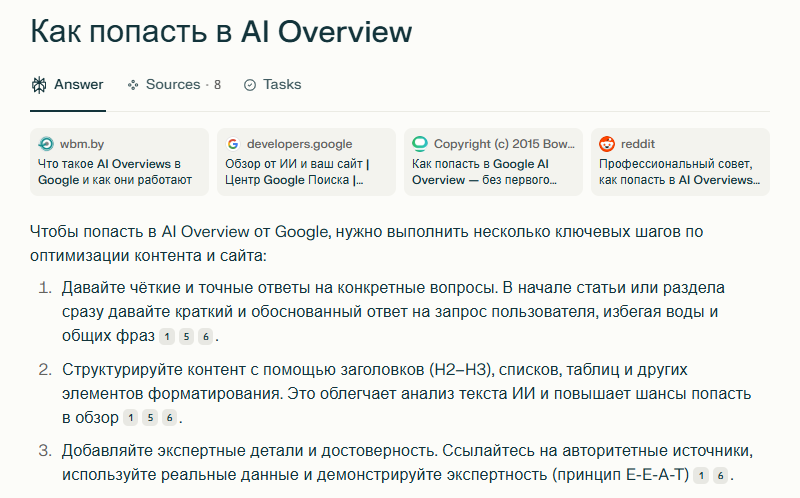The height and width of the screenshot is (498, 800).
Task: Click the Tasks checkmark circle icon
Action: coord(250,85)
